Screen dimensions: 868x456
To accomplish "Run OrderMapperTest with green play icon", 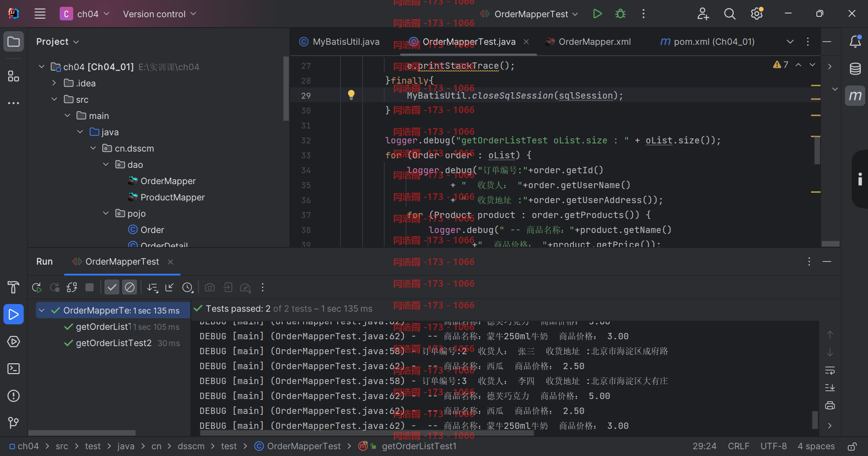I will point(597,14).
